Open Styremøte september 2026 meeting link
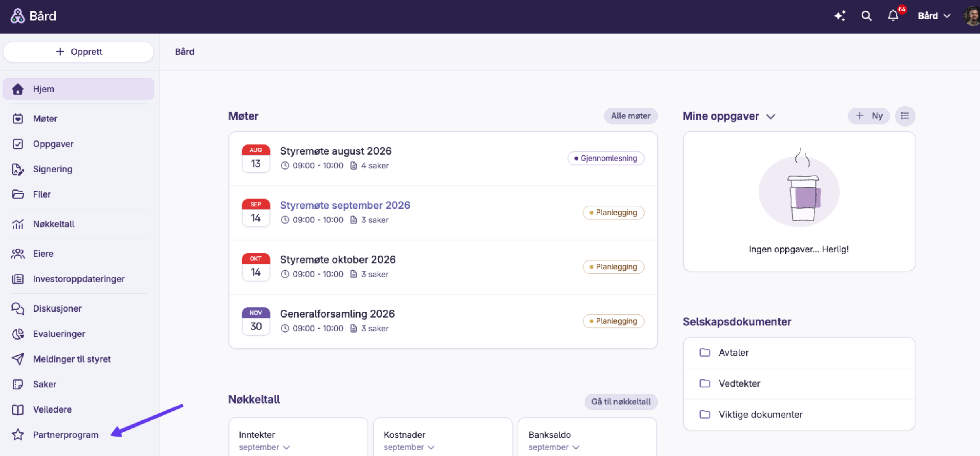This screenshot has height=456, width=980. pyautogui.click(x=345, y=205)
